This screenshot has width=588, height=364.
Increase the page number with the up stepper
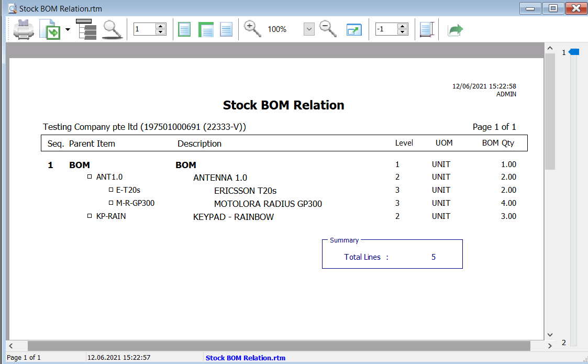point(161,26)
